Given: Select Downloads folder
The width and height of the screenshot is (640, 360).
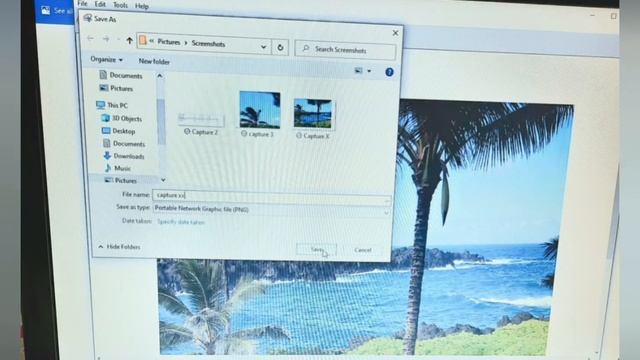Looking at the screenshot, I should click(124, 156).
